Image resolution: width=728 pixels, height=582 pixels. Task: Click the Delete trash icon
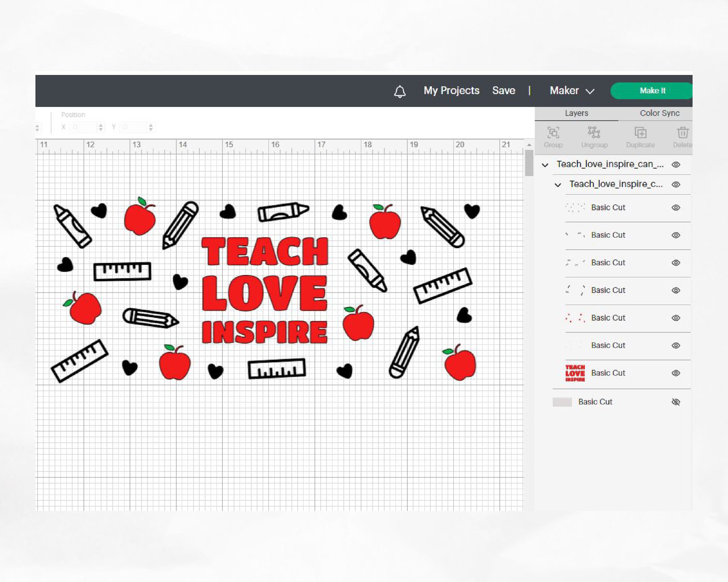pos(683,133)
